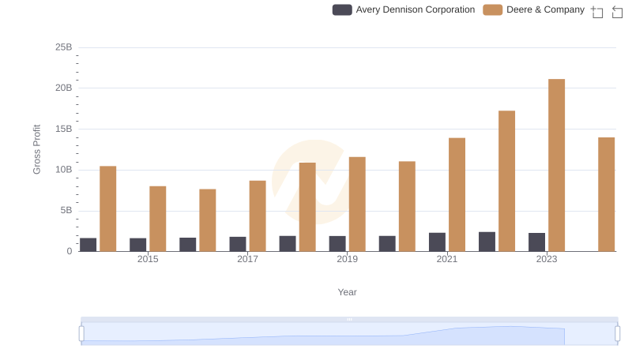Grab the right data zoom slider handle

coord(617,334)
